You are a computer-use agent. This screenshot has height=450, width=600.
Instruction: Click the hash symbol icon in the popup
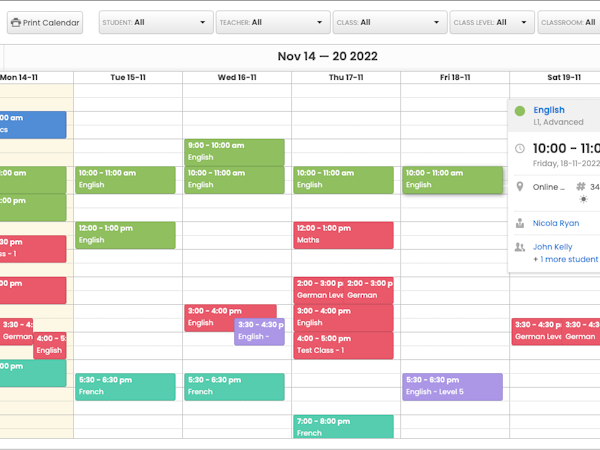click(581, 187)
